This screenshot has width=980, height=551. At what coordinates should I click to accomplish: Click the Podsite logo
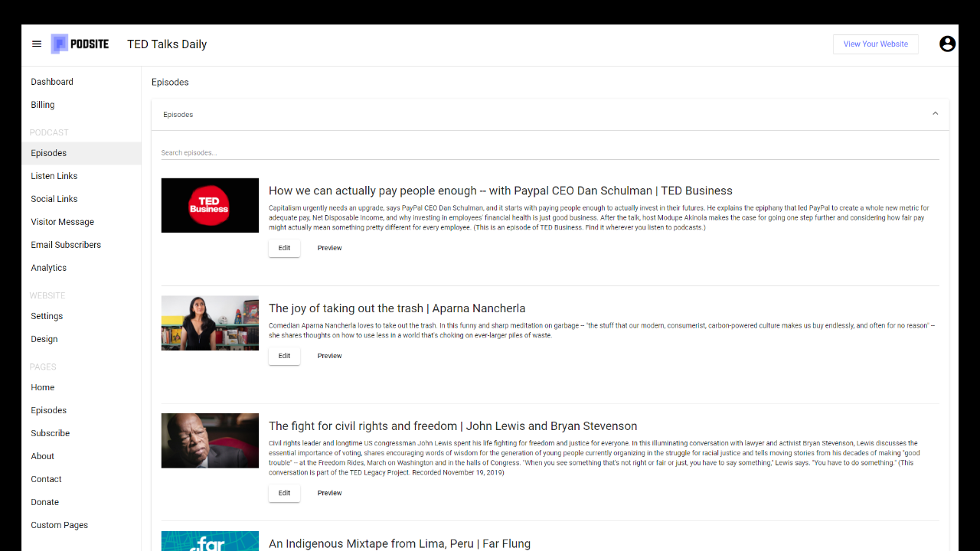pyautogui.click(x=80, y=44)
